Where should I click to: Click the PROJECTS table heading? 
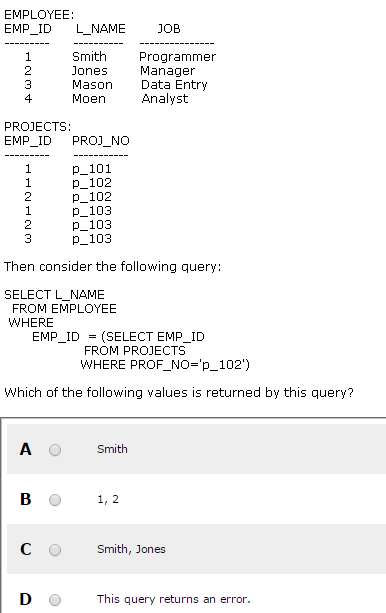pos(38,127)
